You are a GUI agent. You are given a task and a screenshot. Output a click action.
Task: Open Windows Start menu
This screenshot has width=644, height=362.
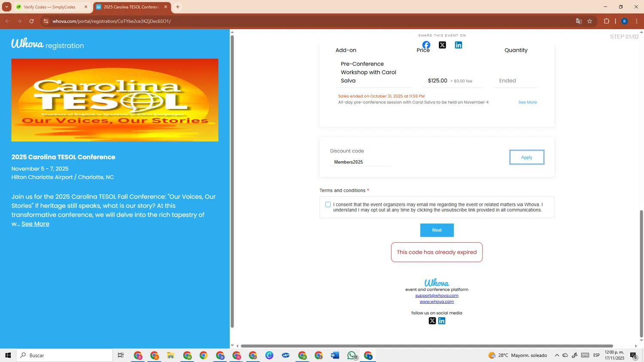coord(8,355)
